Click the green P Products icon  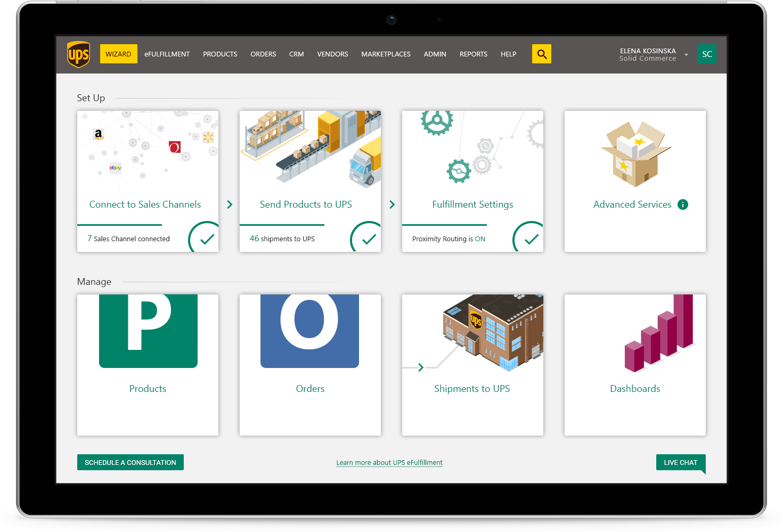(148, 331)
